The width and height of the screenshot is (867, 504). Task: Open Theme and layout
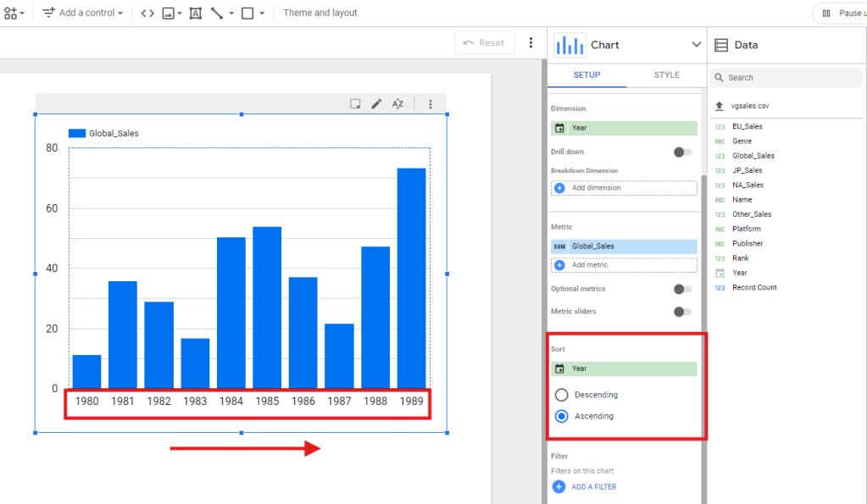(320, 13)
